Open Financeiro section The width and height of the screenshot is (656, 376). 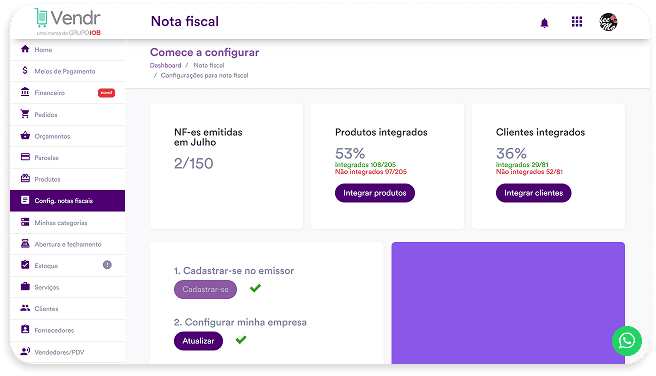pyautogui.click(x=67, y=93)
